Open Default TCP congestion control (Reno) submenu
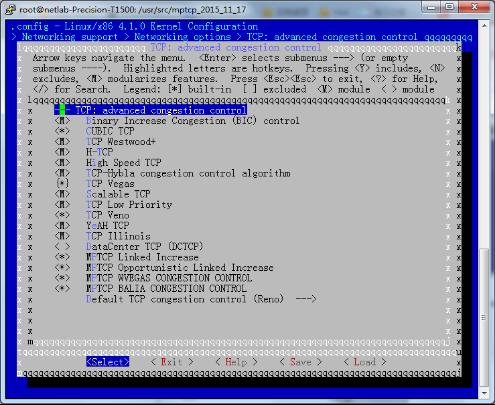This screenshot has height=405, width=495. tap(201, 299)
